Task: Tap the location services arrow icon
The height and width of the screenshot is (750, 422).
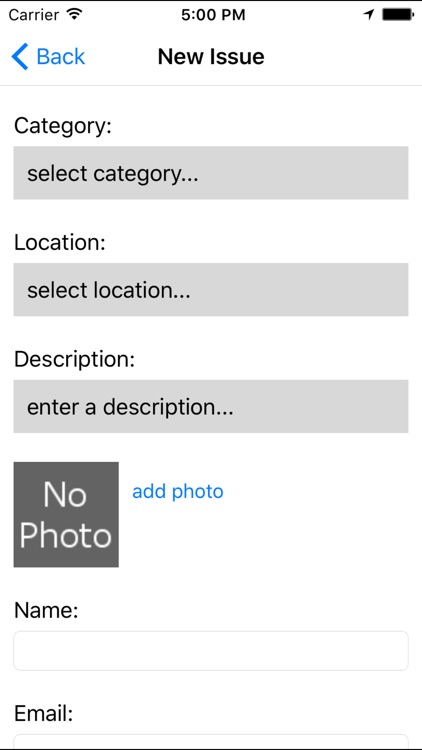Action: point(368,15)
